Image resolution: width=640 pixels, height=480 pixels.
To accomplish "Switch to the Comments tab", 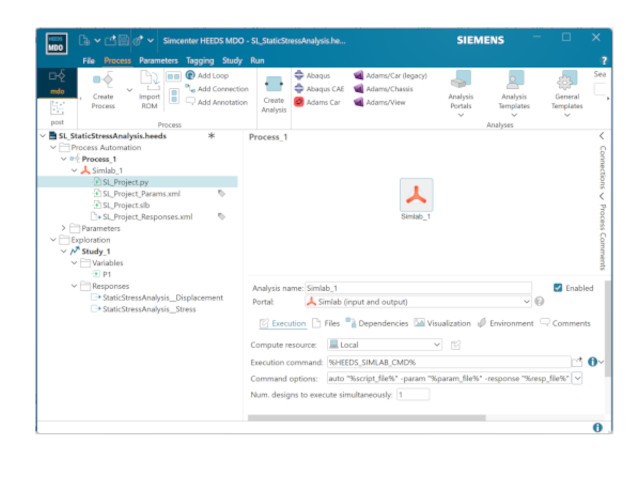I will click(565, 323).
